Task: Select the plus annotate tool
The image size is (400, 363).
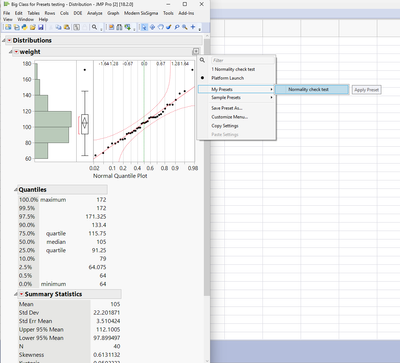Action: pyautogui.click(x=193, y=27)
